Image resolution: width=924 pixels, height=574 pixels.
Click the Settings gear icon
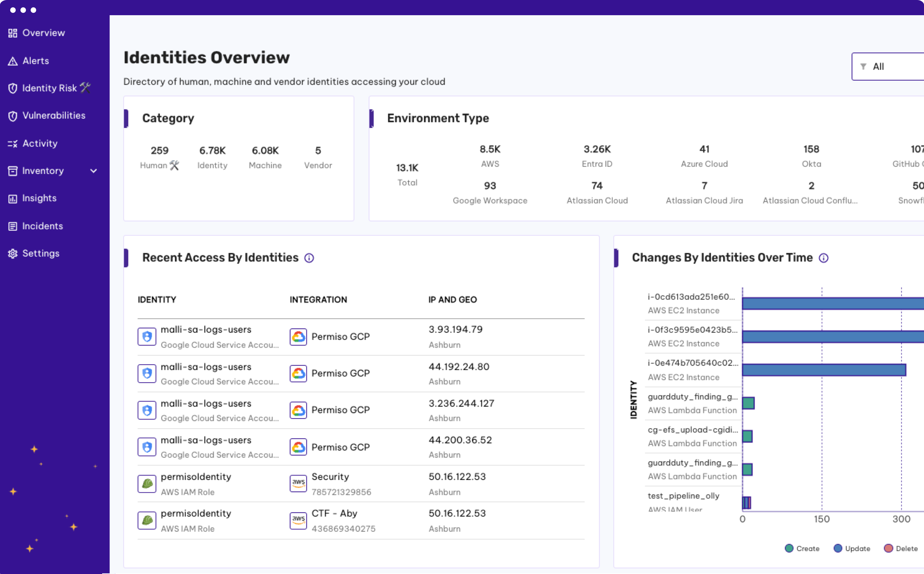pos(13,254)
